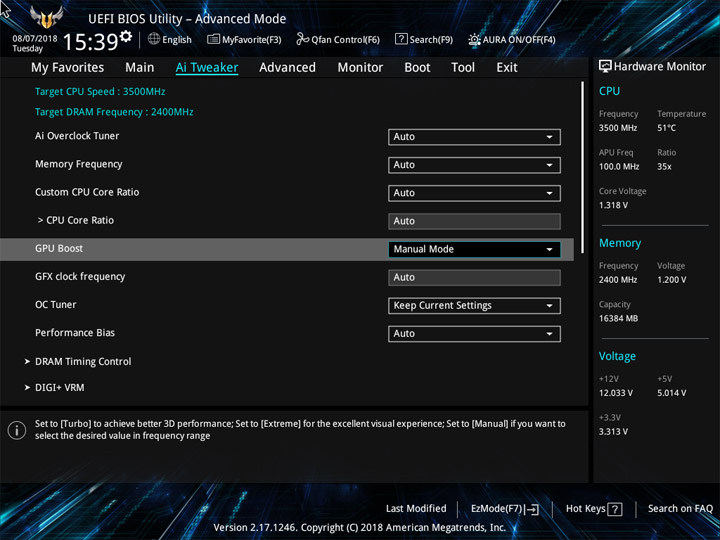
Task: Click memory Voltage value 1.200 V
Action: point(672,280)
